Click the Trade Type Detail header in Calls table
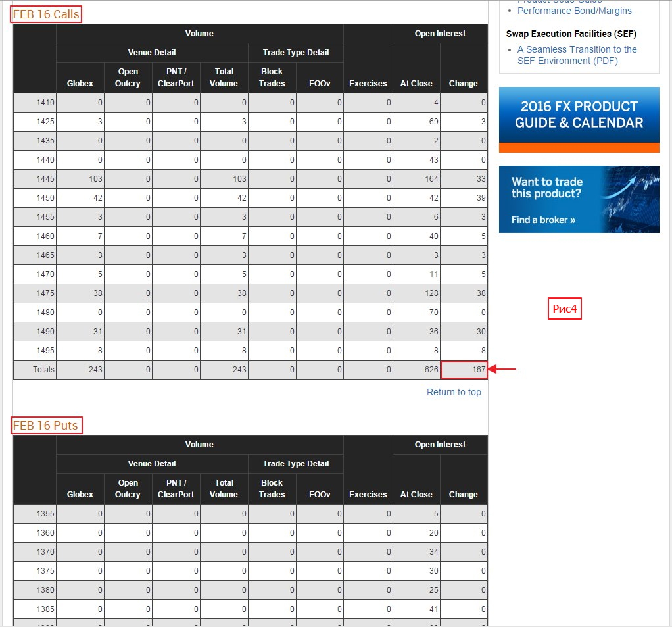Image resolution: width=672 pixels, height=627 pixels. click(x=296, y=53)
